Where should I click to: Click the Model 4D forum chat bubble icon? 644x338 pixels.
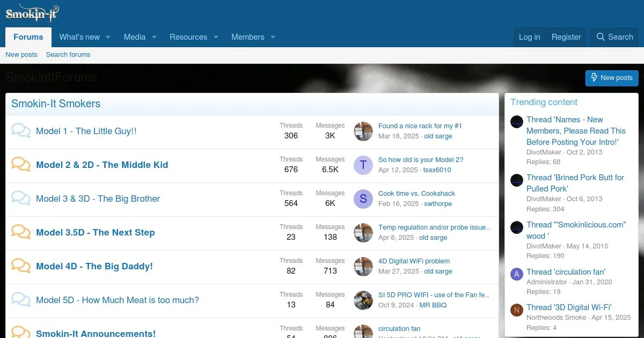(x=21, y=266)
